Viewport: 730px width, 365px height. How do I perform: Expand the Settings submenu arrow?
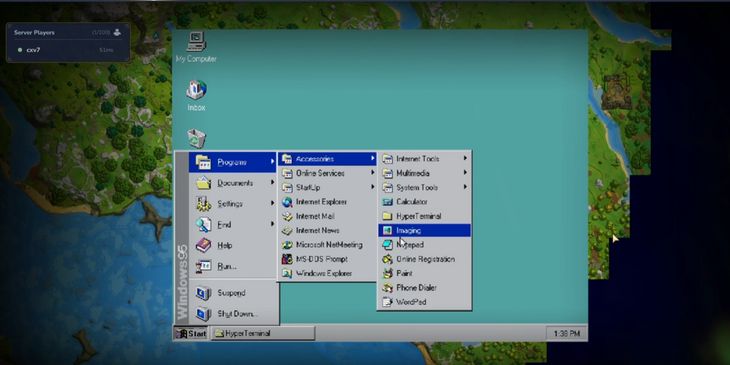[x=272, y=203]
